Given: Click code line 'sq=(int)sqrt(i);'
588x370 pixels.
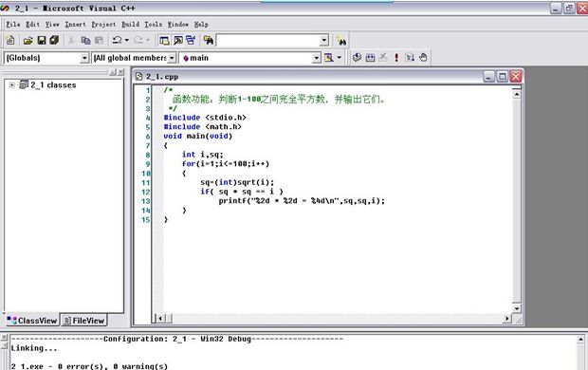Looking at the screenshot, I should pos(237,182).
